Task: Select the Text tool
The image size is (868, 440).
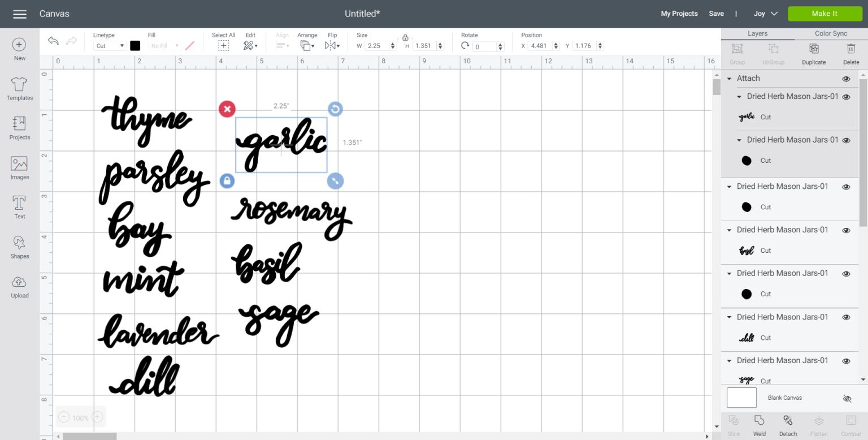Action: point(19,208)
